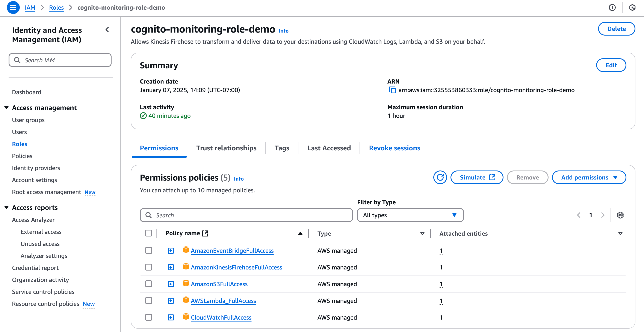Expand AmazonKinesisFirehoseFullAccess policy details
Screen dimensions: 644x332
pyautogui.click(x=171, y=267)
